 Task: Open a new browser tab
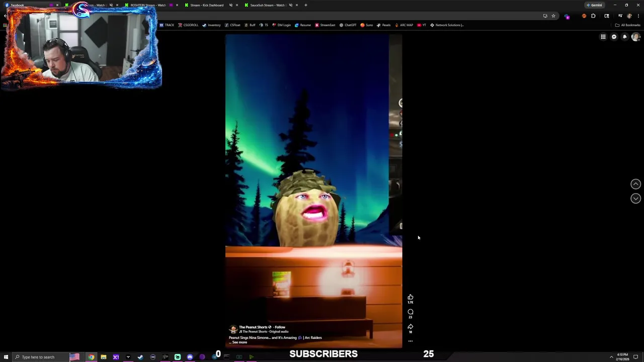click(306, 5)
